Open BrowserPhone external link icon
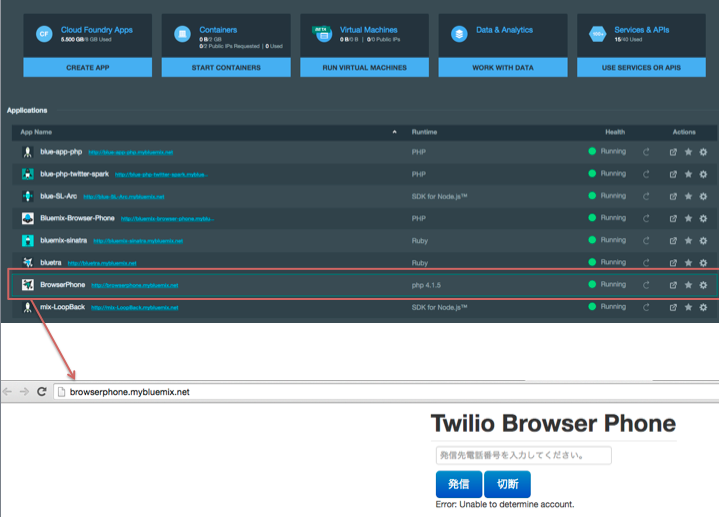 point(673,285)
